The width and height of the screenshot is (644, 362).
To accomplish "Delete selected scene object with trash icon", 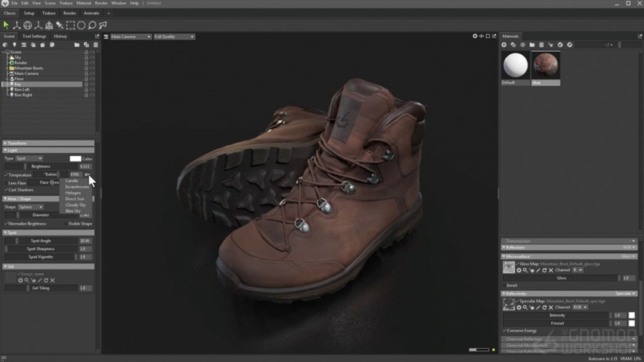I will point(96,45).
